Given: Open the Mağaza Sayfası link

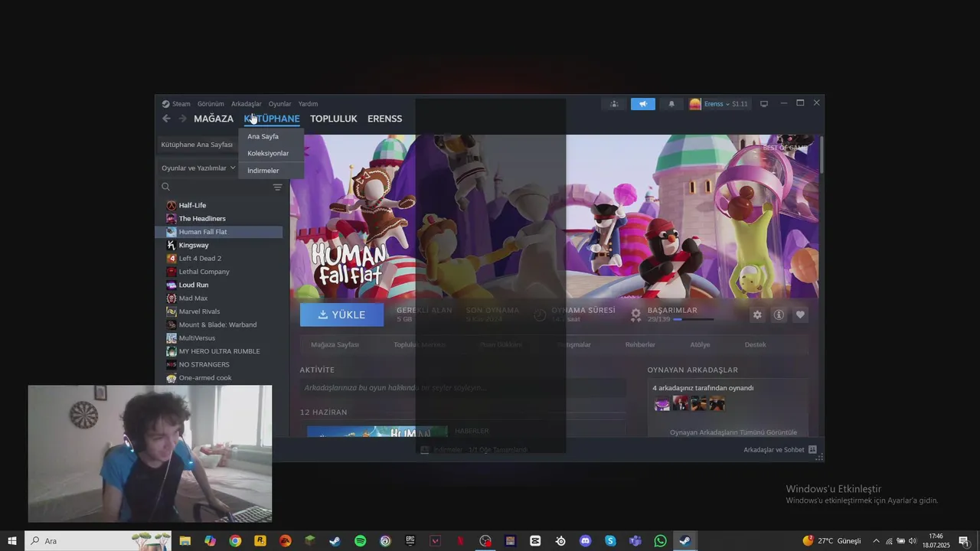Looking at the screenshot, I should (x=335, y=345).
